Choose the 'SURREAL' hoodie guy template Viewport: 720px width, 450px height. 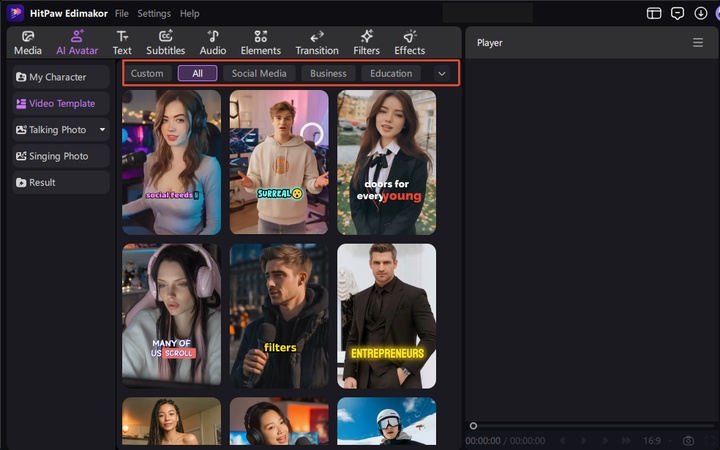tap(279, 162)
